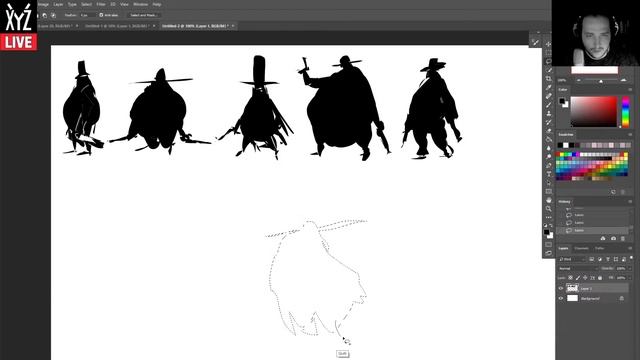Switch to the Channels tab
640x360 pixels.
pos(581,248)
